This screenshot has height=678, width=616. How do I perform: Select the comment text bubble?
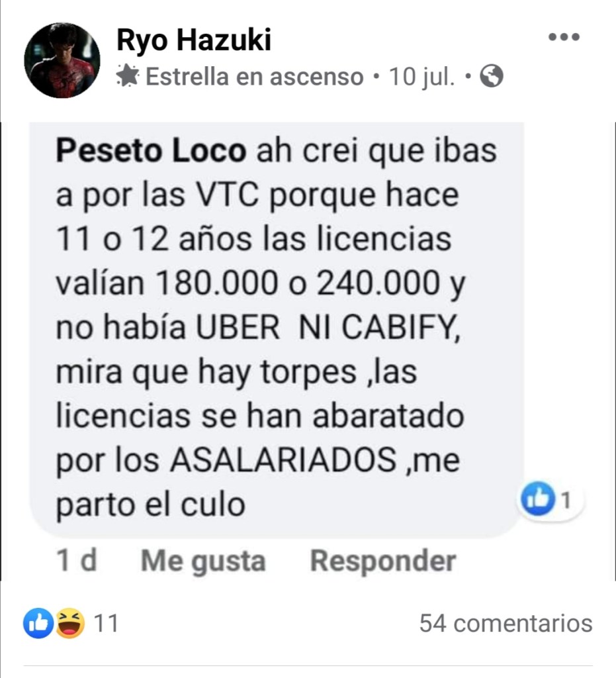pos(277,328)
